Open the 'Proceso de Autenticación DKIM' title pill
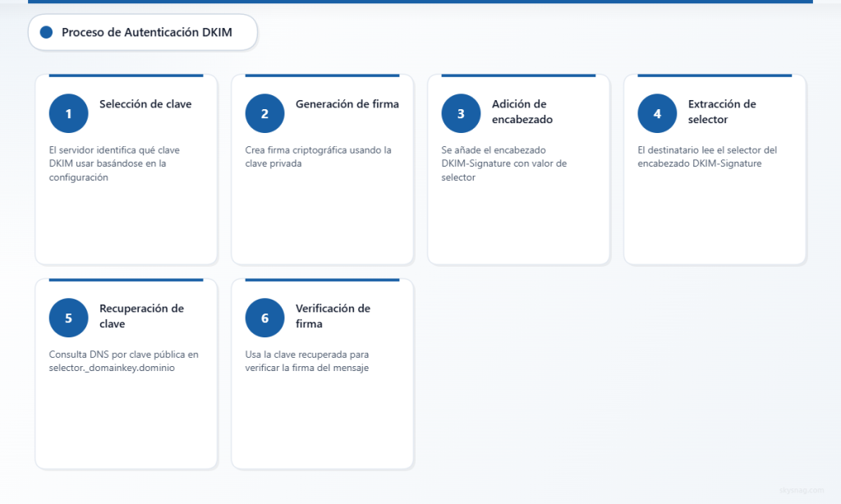 tap(142, 33)
